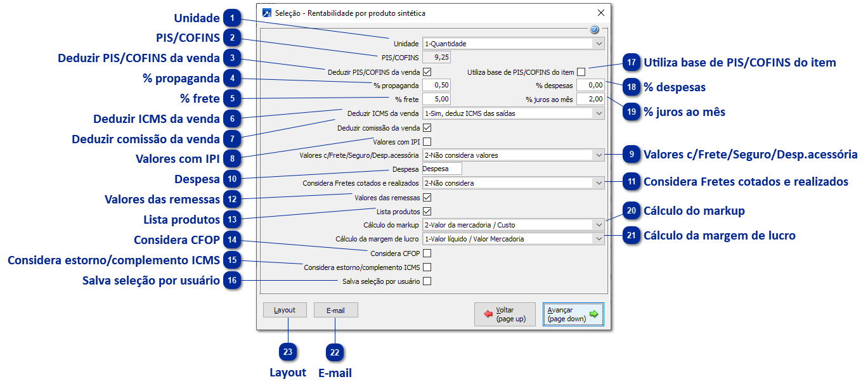Click the Layout button
The image size is (868, 391).
click(285, 310)
